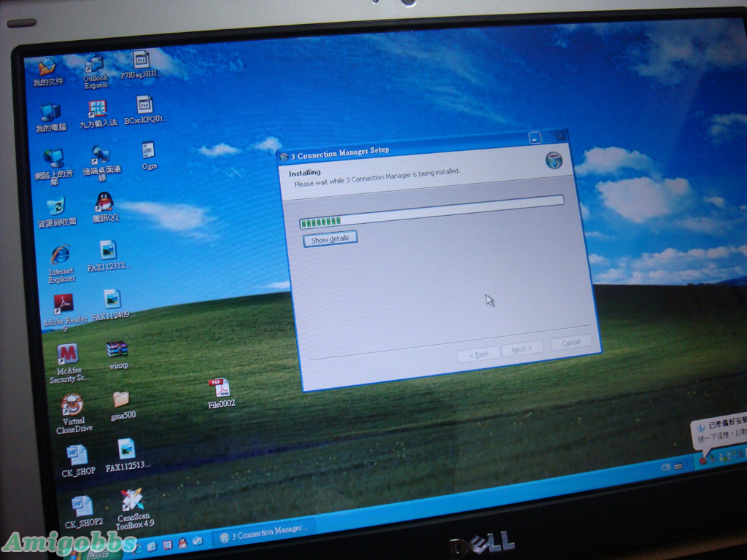
Task: Click the 3 Connection Manager taskbar button
Action: (266, 536)
